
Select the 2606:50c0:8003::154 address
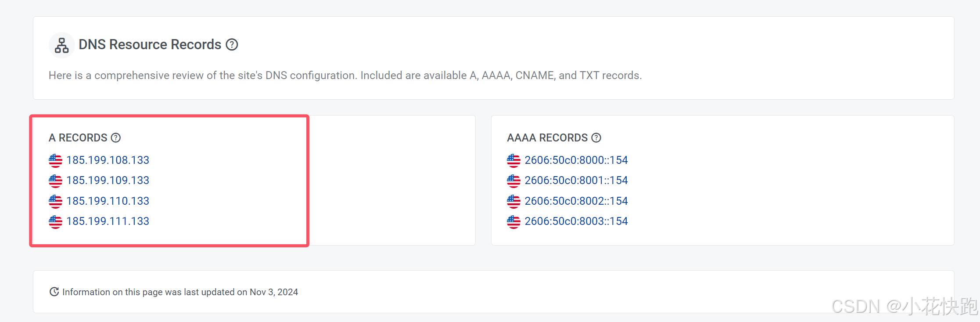click(576, 221)
